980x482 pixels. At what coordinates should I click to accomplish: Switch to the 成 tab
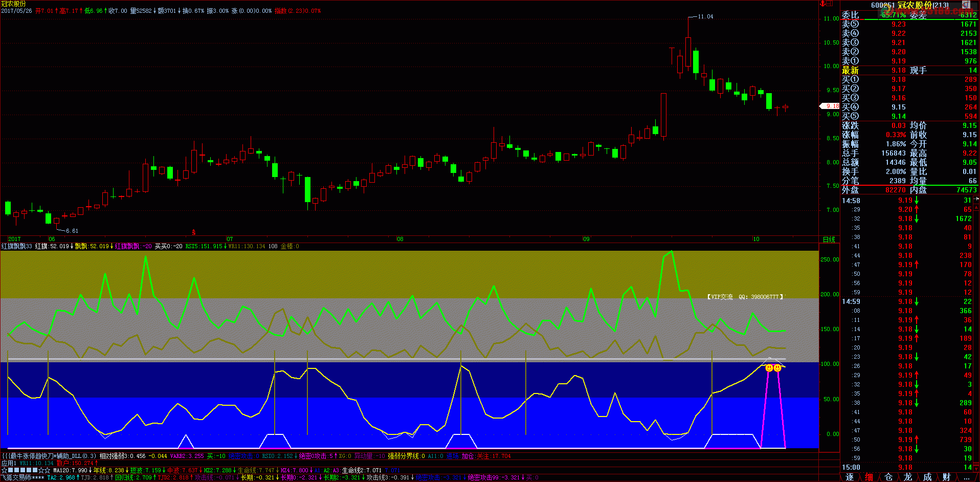tap(927, 477)
